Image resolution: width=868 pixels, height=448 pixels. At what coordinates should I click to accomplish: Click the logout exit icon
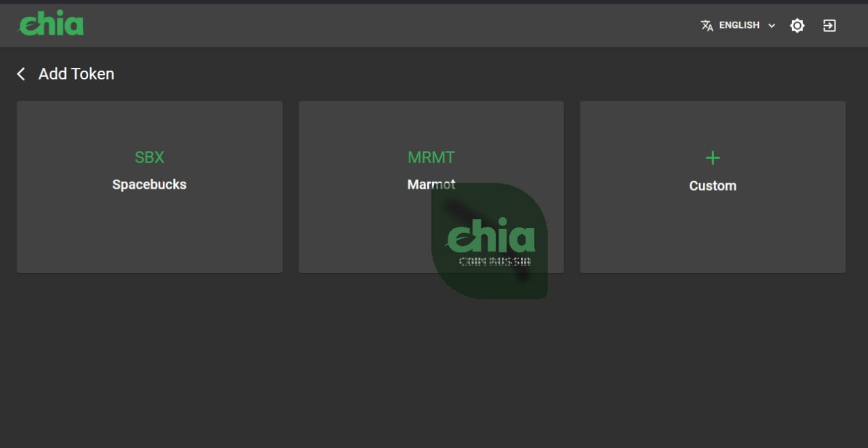point(829,26)
